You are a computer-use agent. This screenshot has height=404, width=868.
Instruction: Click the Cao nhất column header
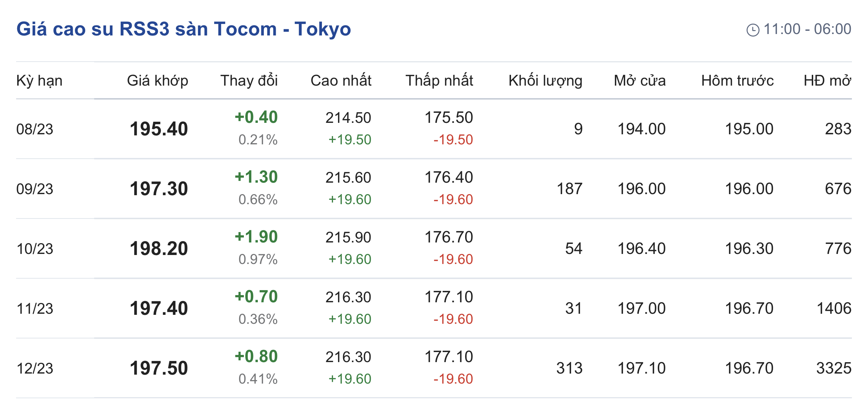(x=341, y=81)
